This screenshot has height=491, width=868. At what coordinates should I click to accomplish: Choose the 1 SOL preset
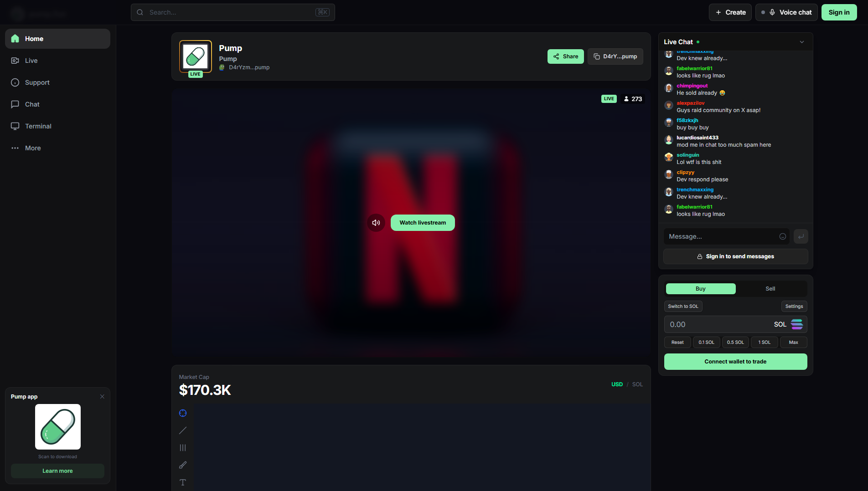(x=765, y=343)
